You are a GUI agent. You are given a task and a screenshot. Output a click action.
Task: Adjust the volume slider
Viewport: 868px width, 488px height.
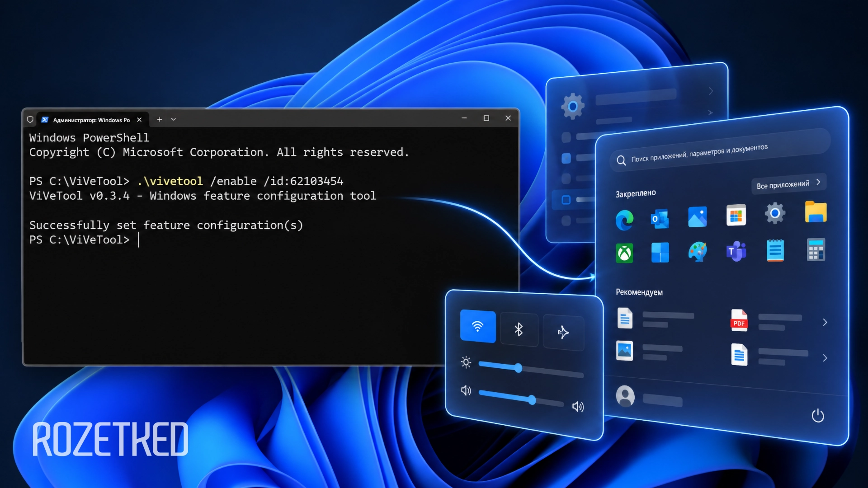click(521, 399)
